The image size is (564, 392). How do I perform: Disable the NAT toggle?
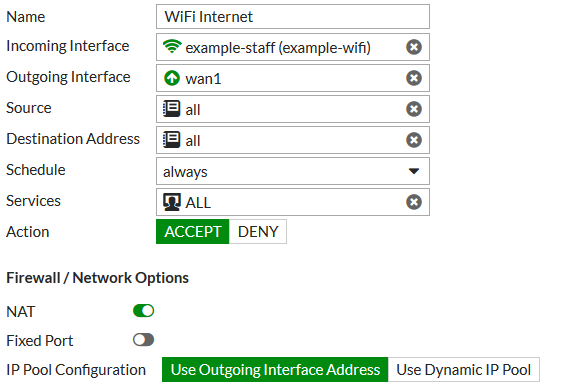tap(144, 311)
